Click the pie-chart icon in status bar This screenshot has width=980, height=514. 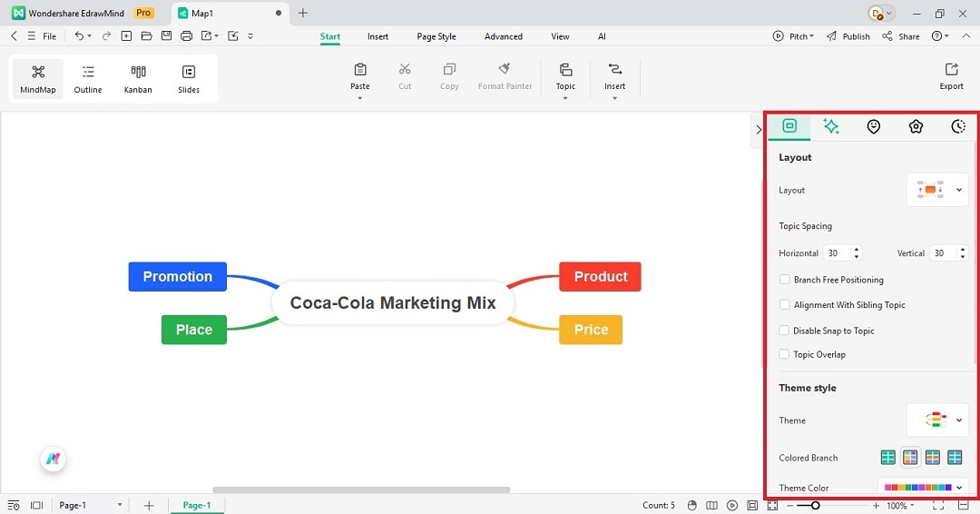pyautogui.click(x=691, y=505)
